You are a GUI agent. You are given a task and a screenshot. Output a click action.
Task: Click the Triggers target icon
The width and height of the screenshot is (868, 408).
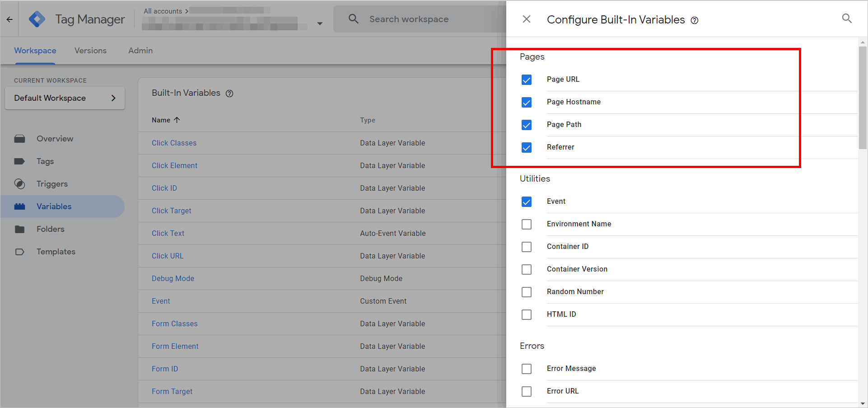[19, 184]
